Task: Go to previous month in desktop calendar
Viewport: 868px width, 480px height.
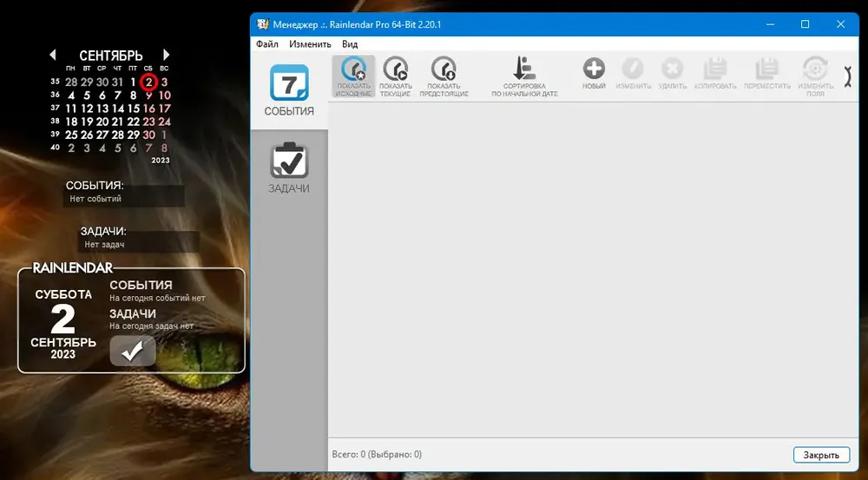Action: 53,55
